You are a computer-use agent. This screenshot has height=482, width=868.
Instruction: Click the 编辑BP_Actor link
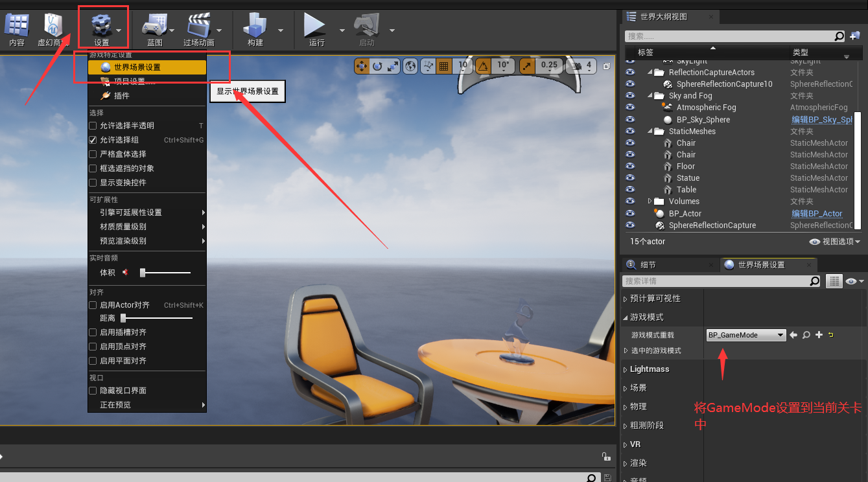(x=817, y=214)
